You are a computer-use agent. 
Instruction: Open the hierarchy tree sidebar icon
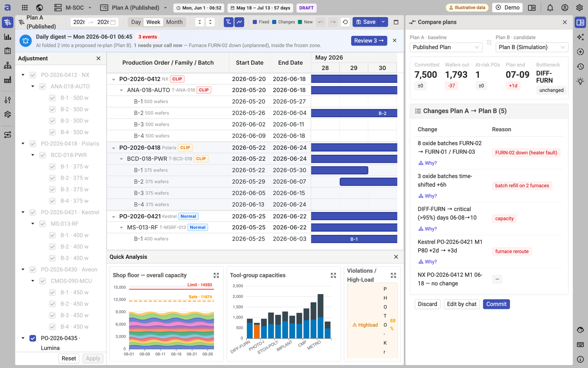7,66
